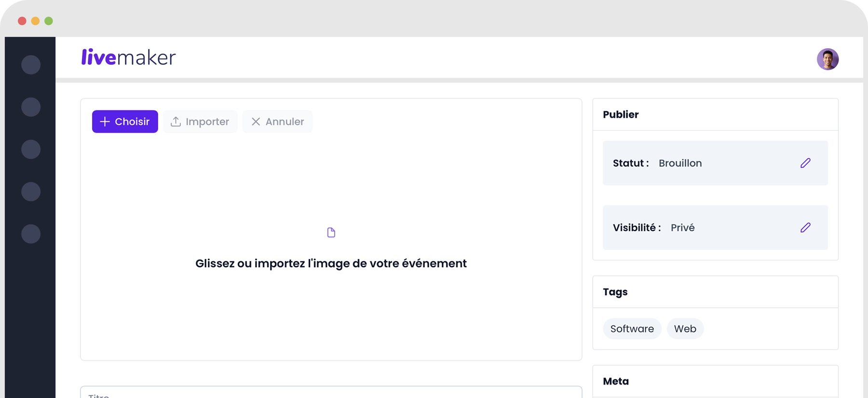Select the second sidebar circle icon

pos(31,107)
